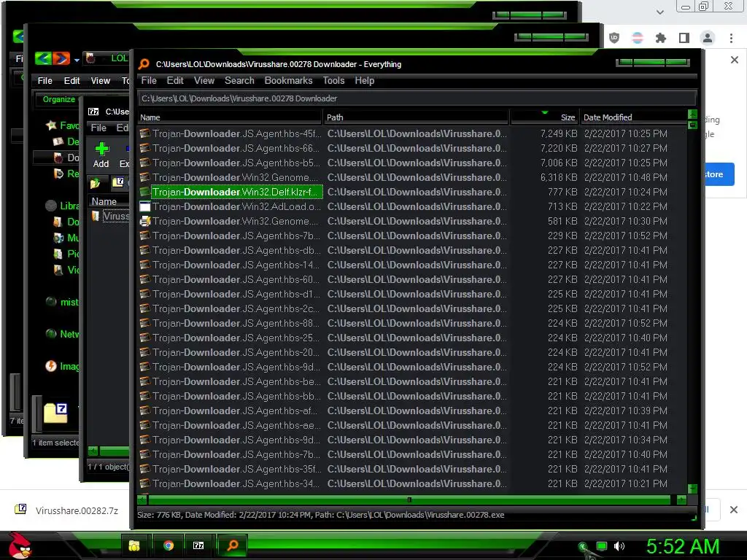Screen dimensions: 747x560
Task: Open Search menu in Everything
Action: pyautogui.click(x=239, y=80)
